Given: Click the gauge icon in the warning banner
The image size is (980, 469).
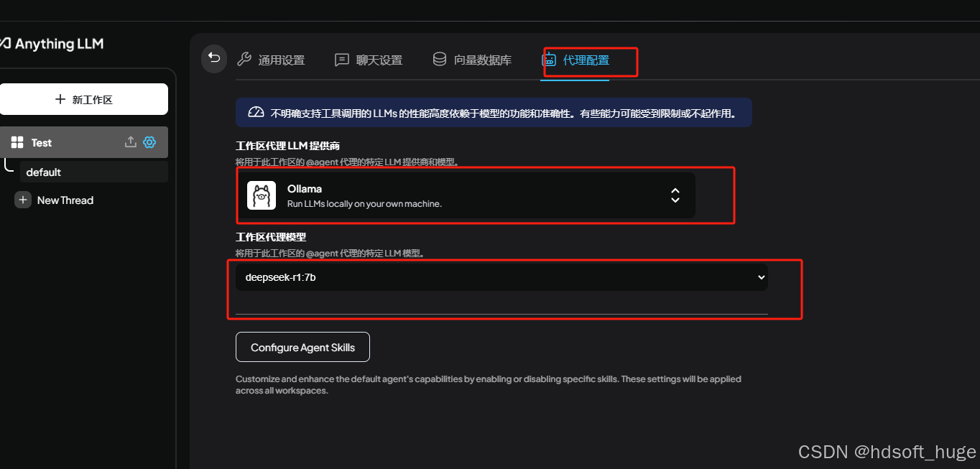Looking at the screenshot, I should point(256,113).
